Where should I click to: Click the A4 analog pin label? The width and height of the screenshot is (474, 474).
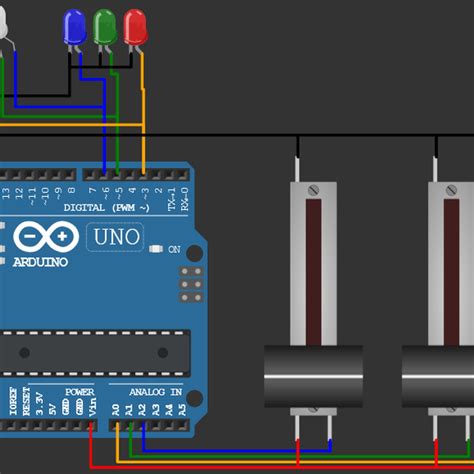(x=169, y=410)
